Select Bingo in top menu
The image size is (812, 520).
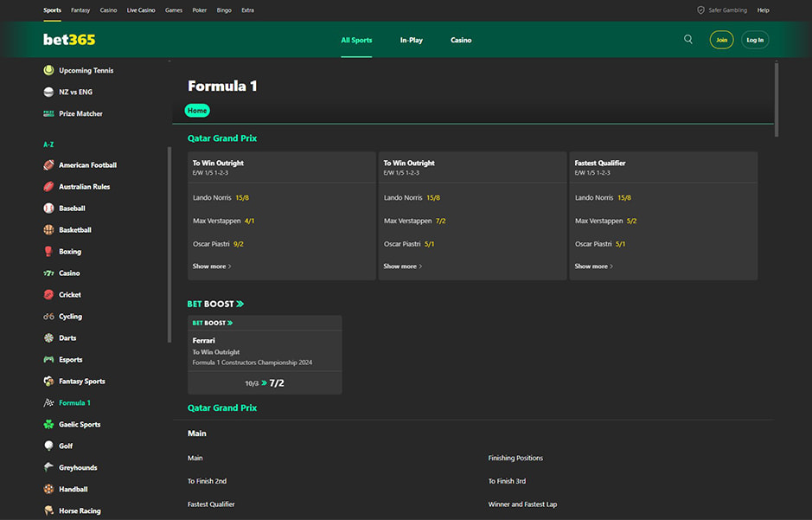tap(224, 10)
